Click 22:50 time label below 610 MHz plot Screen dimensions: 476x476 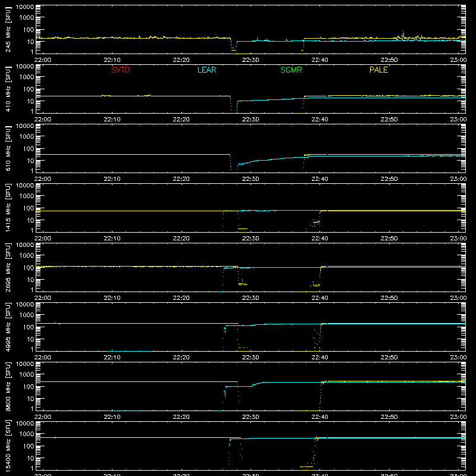click(389, 179)
